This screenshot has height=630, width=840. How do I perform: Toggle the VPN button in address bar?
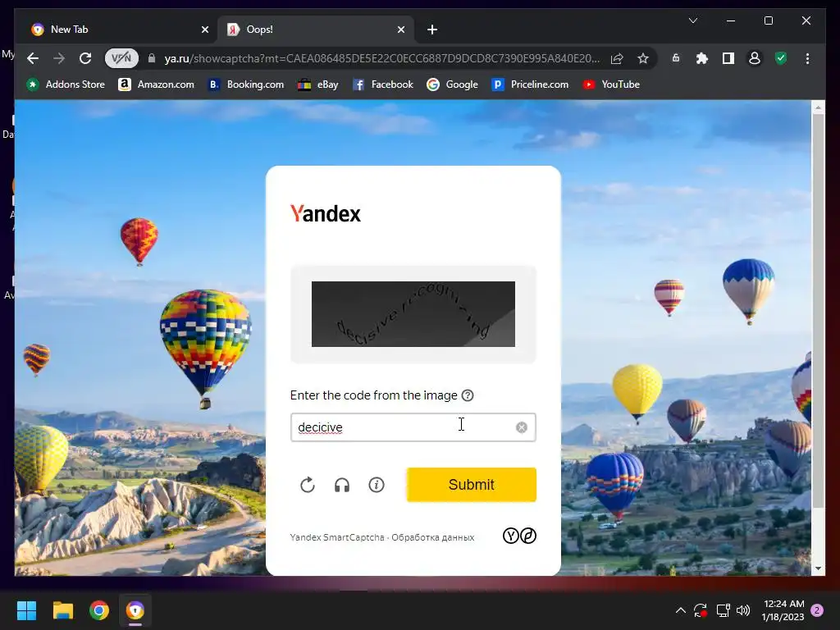pyautogui.click(x=121, y=58)
